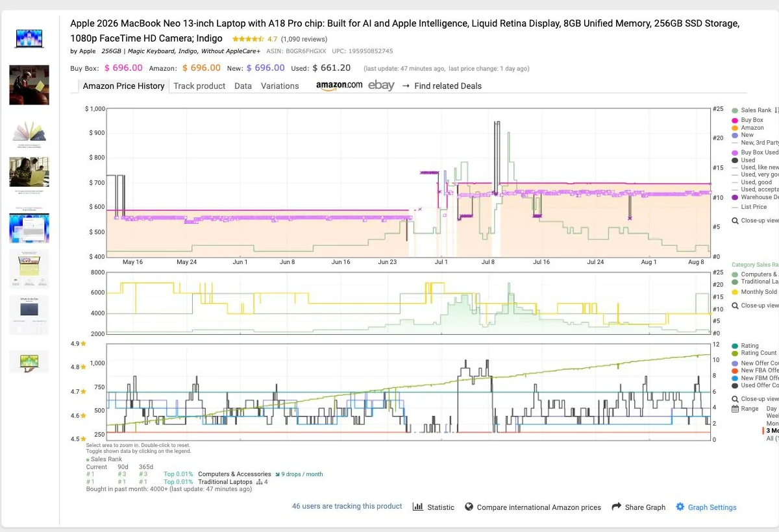Click Find related Deals

pos(447,86)
